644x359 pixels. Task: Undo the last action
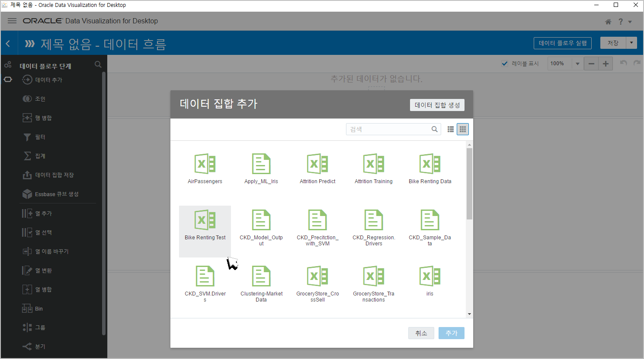623,63
